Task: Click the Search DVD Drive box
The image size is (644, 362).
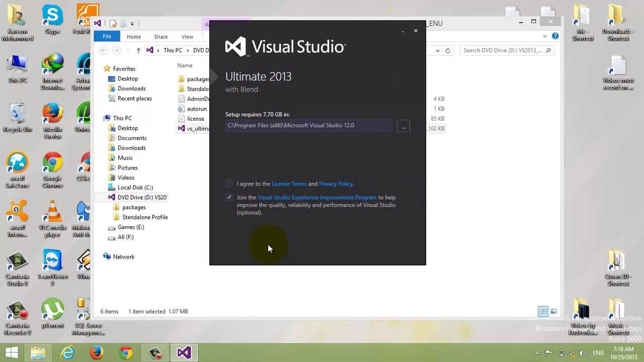Action: 507,50
